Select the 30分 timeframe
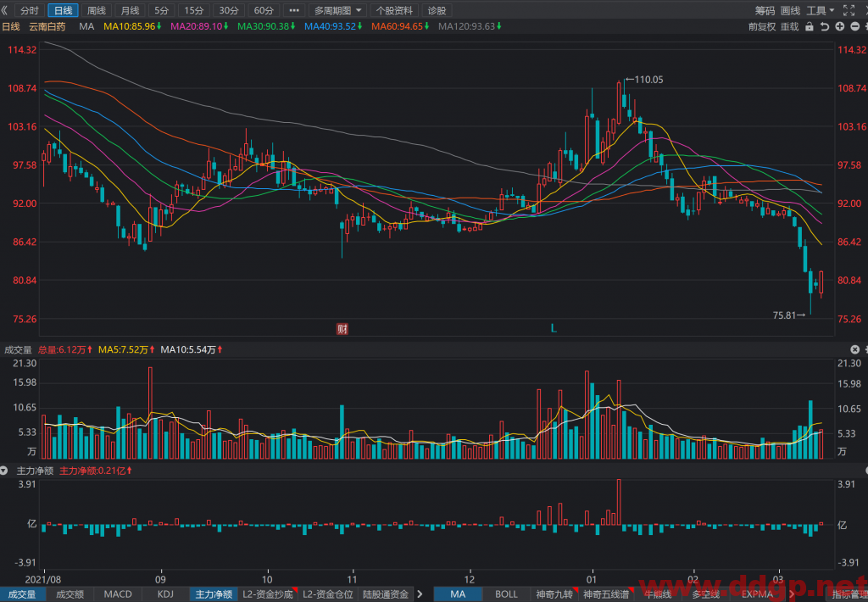 (229, 10)
